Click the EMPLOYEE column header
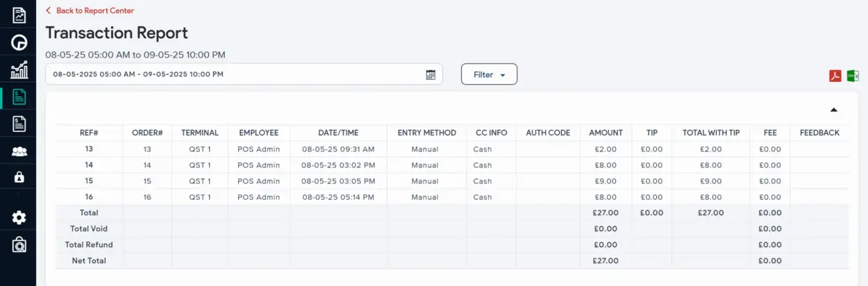Viewport: 868px width, 286px height. pos(258,133)
